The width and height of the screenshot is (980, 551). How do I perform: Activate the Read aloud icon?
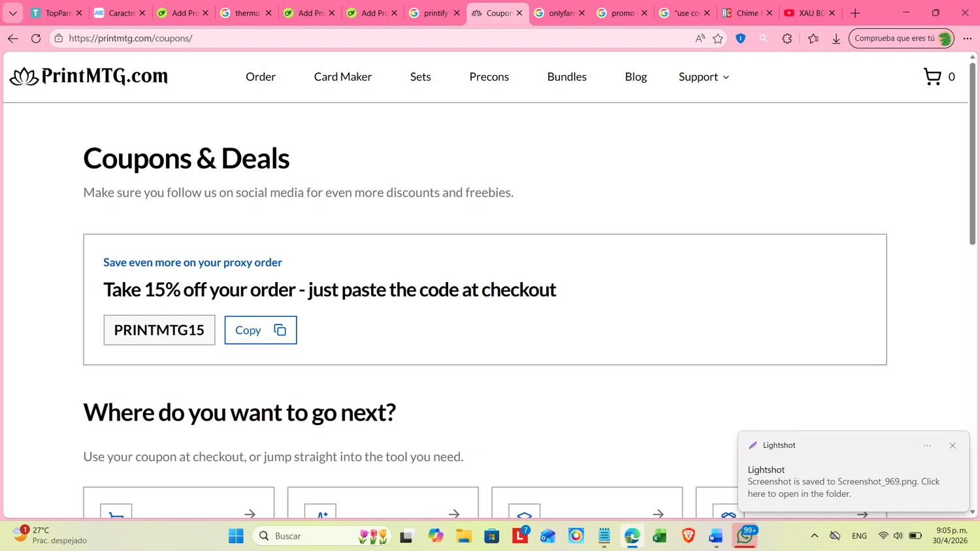tap(700, 39)
